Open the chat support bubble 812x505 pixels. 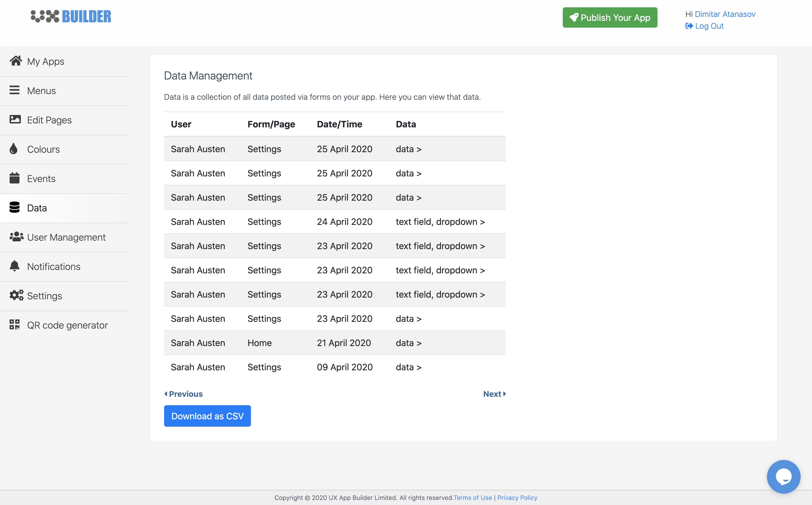(x=783, y=477)
